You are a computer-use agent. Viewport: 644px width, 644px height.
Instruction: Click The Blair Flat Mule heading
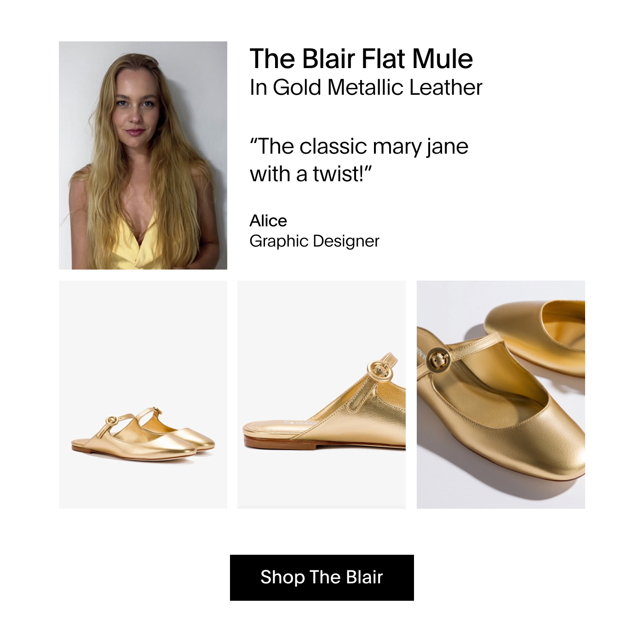361,59
